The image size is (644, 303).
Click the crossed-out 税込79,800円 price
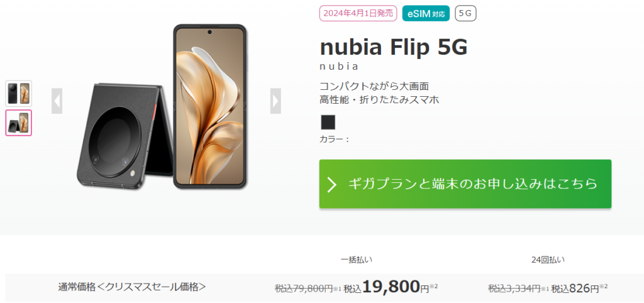pyautogui.click(x=304, y=288)
